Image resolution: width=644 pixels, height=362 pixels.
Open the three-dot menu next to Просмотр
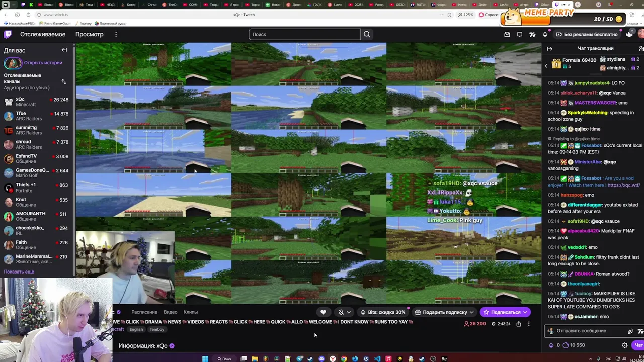[116, 34]
